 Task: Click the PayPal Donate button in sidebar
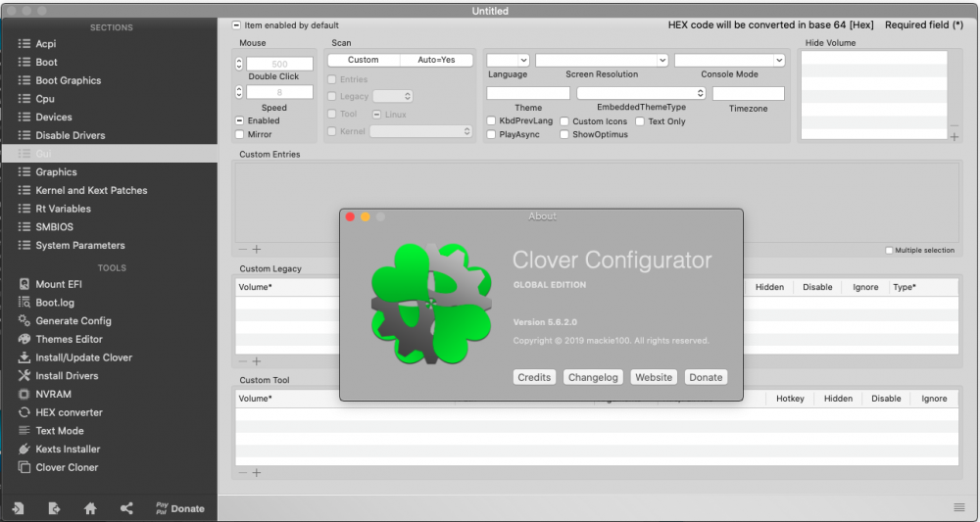180,508
